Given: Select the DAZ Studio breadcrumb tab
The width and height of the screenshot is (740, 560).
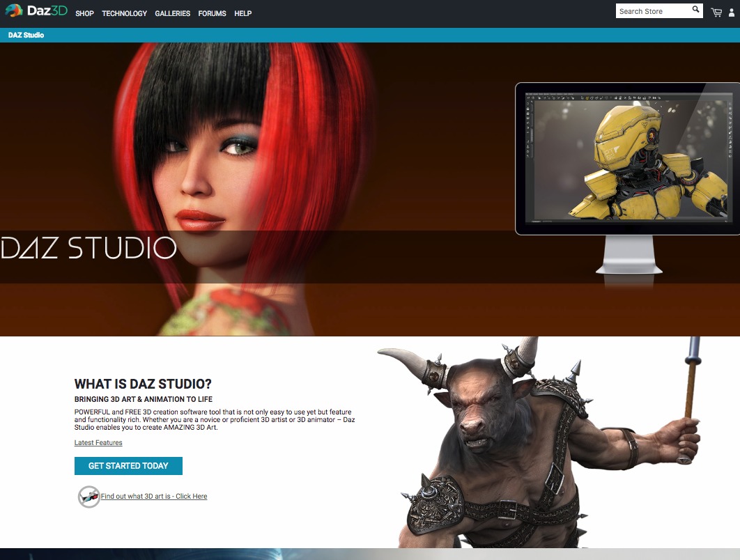Looking at the screenshot, I should 26,35.
